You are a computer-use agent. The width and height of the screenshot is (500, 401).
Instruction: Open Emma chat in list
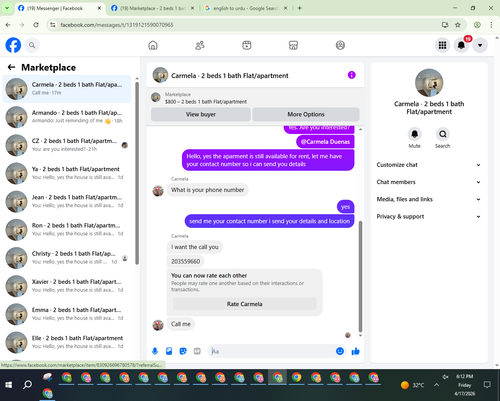[67, 314]
